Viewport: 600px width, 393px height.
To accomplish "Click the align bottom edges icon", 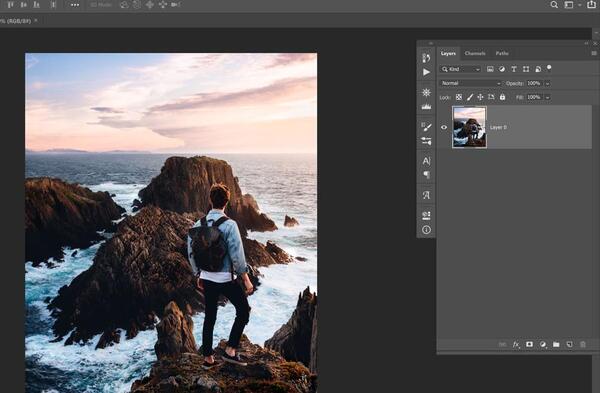I will coord(36,5).
